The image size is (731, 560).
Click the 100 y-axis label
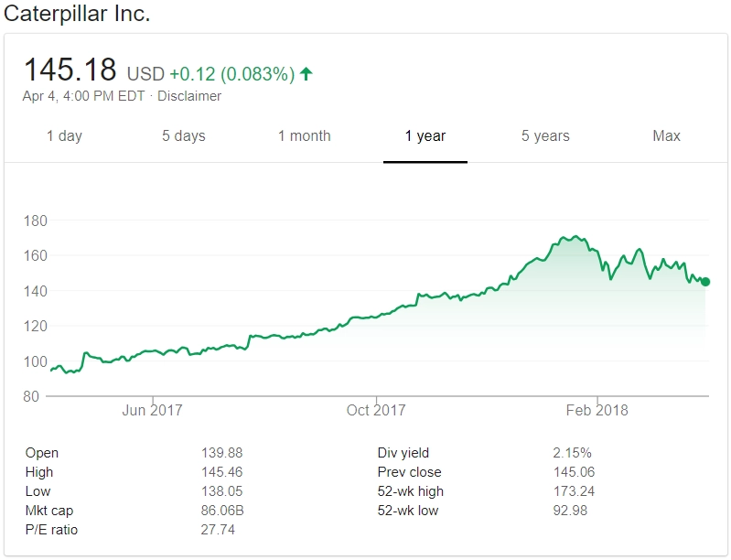point(36,361)
